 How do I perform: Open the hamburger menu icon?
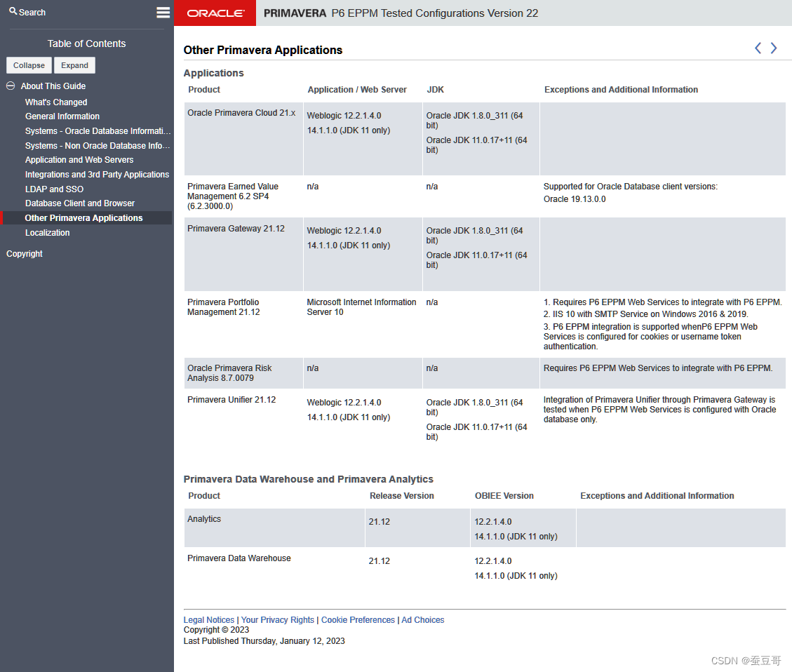[x=163, y=13]
